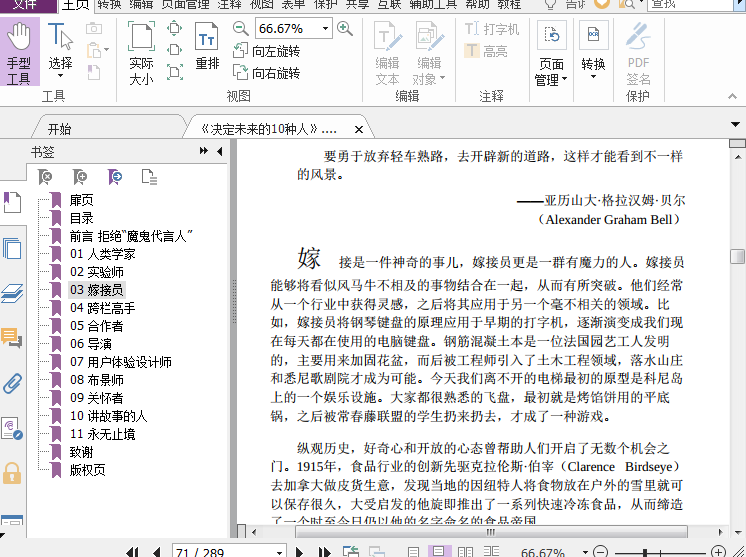Open the document tabs list dropdown arrow

[735, 125]
